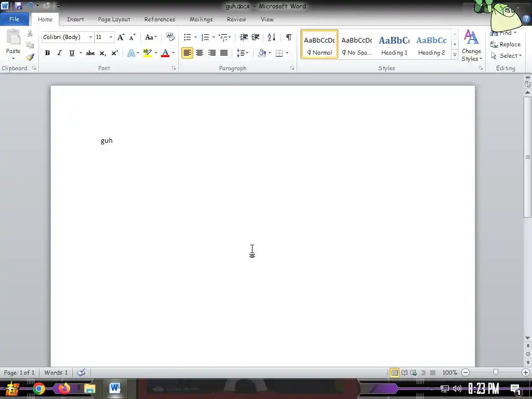Apply the red font color

[x=165, y=53]
